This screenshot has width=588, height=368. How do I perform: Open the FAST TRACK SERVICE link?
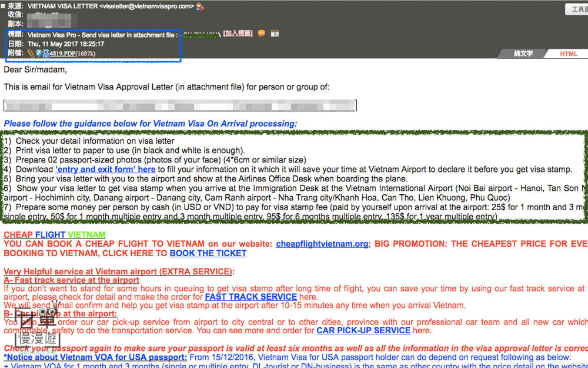coord(251,297)
